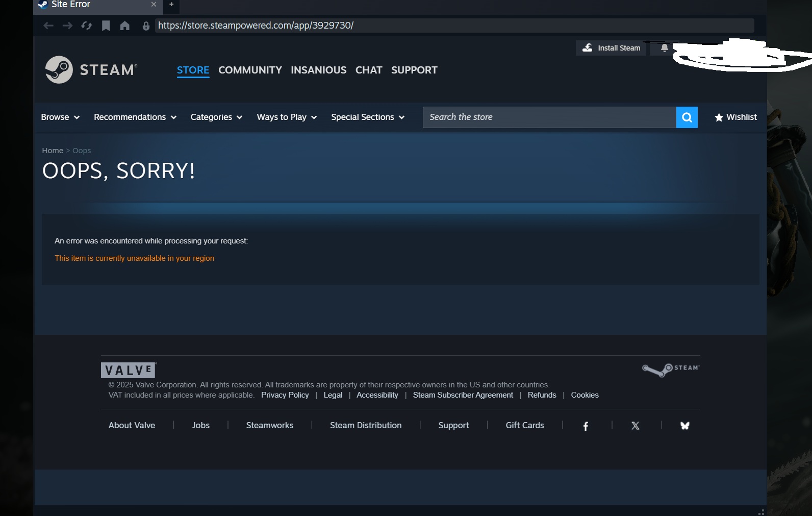Click the browser forward arrow
This screenshot has width=812, height=516.
click(x=67, y=26)
